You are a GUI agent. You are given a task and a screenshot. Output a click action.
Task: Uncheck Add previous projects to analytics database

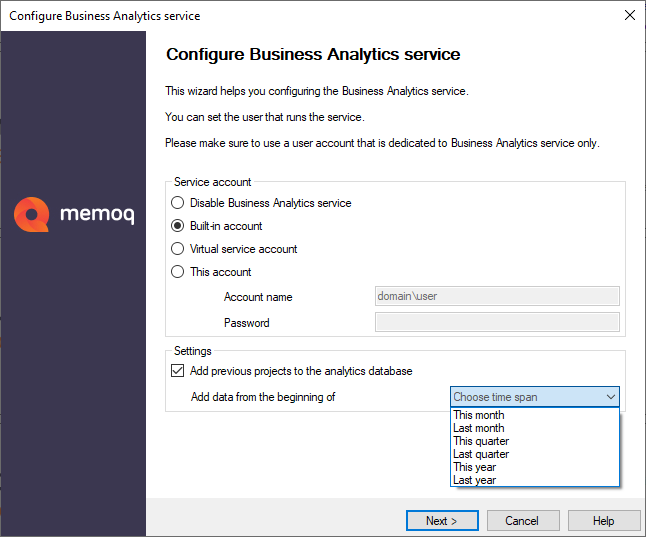click(x=178, y=371)
